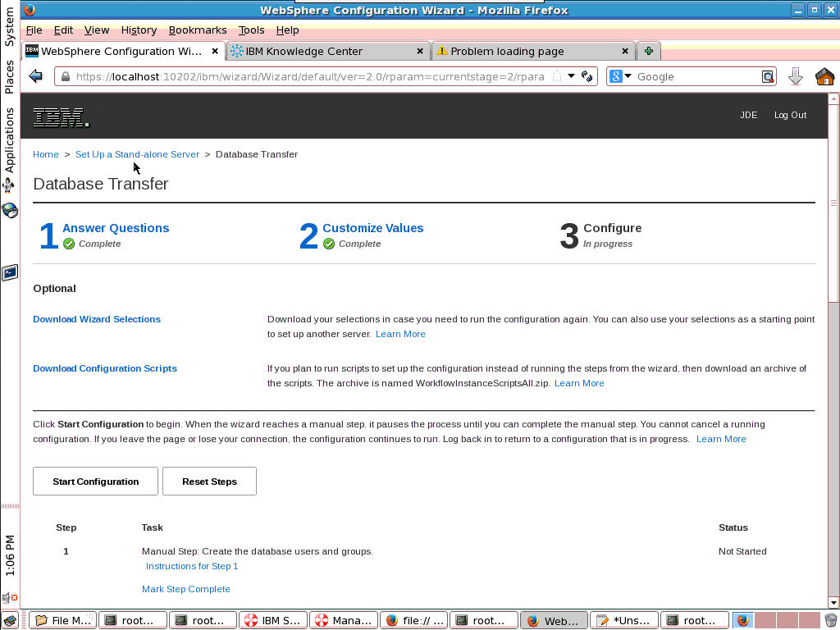
Task: Click scrollbar down arrow
Action: pos(833,602)
